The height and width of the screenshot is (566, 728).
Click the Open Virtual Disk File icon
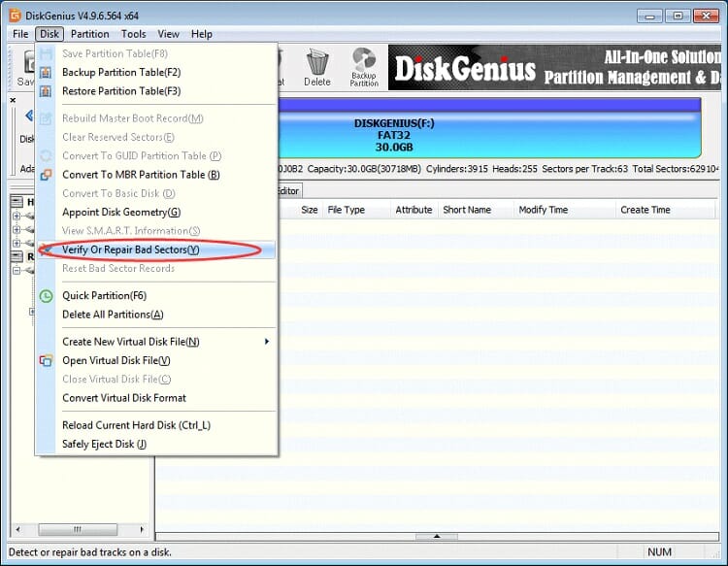[x=46, y=360]
